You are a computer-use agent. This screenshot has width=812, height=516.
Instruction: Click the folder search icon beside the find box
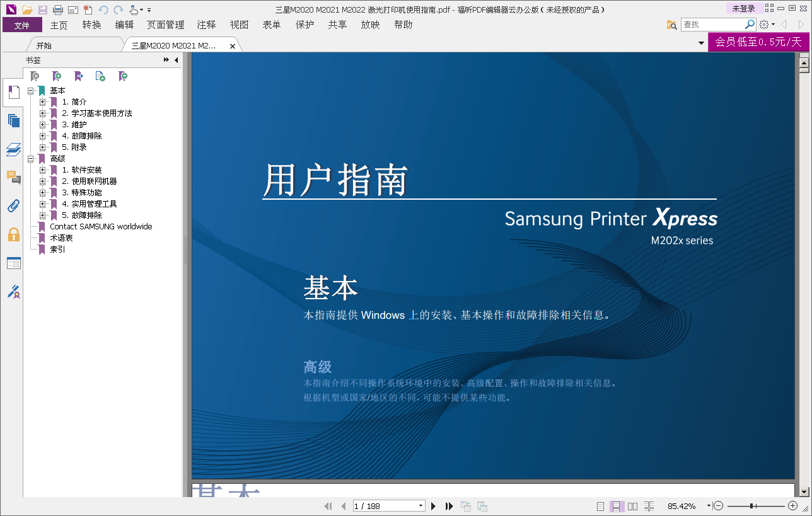(x=672, y=25)
